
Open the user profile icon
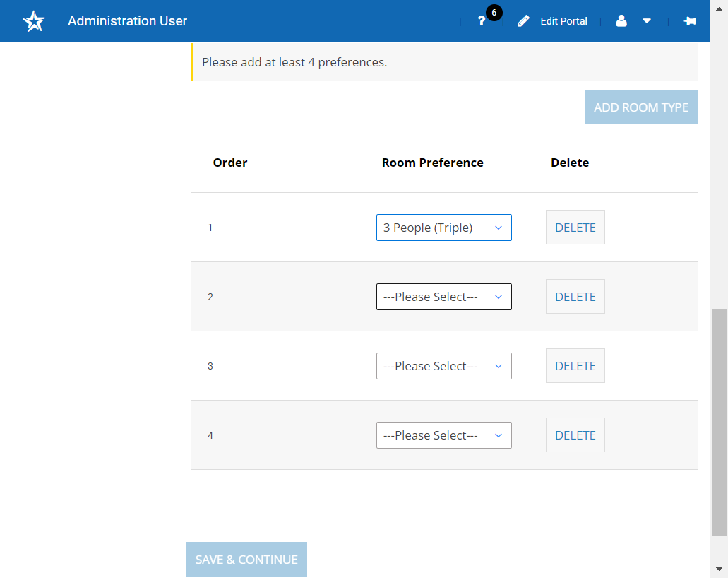click(x=621, y=21)
